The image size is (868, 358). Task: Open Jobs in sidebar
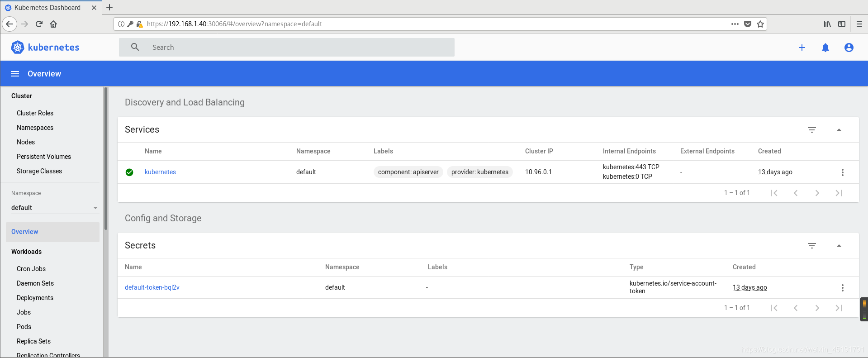[x=24, y=312]
